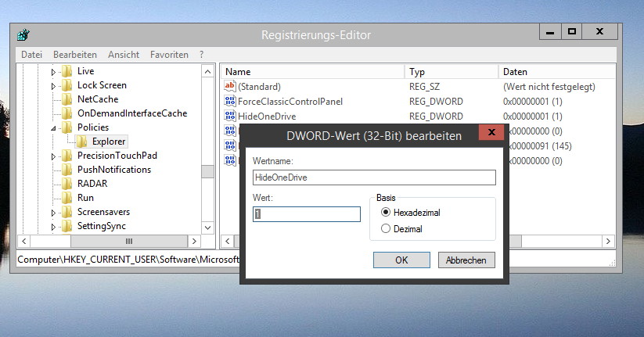This screenshot has height=337, width=644.
Task: Select the Run folder icon
Action: tap(67, 198)
